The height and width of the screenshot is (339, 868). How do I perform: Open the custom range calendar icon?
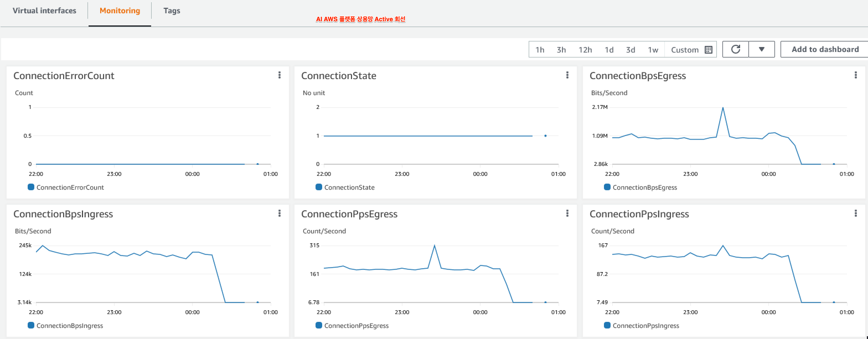(x=708, y=50)
